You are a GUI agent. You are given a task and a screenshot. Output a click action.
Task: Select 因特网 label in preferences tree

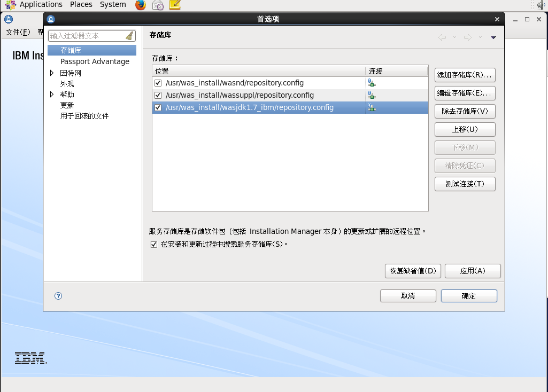[71, 73]
